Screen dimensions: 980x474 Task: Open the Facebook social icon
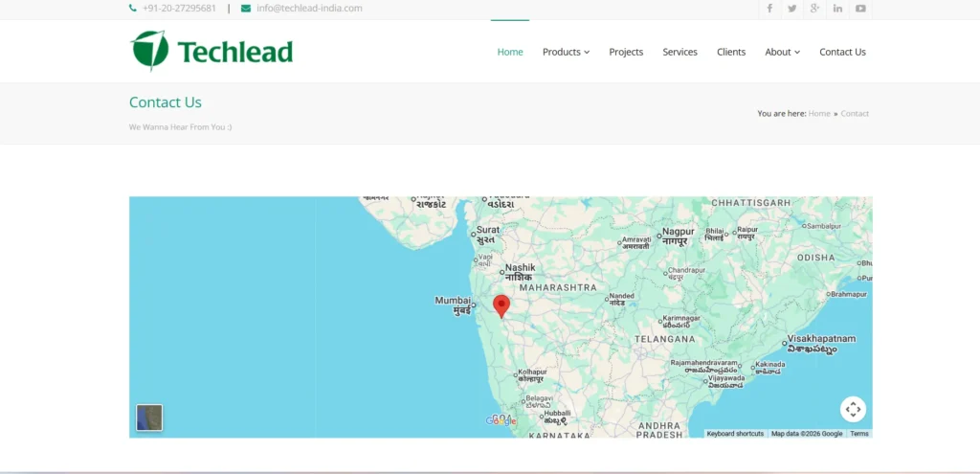tap(769, 9)
